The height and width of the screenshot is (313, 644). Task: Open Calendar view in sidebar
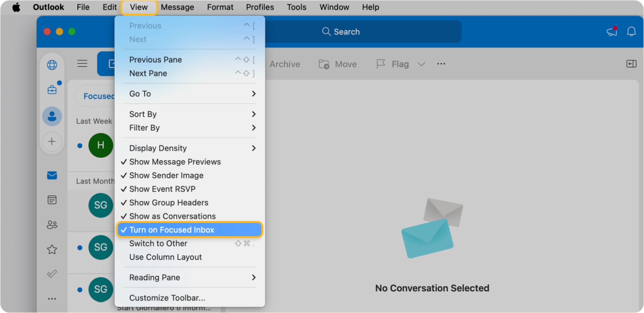click(x=52, y=200)
